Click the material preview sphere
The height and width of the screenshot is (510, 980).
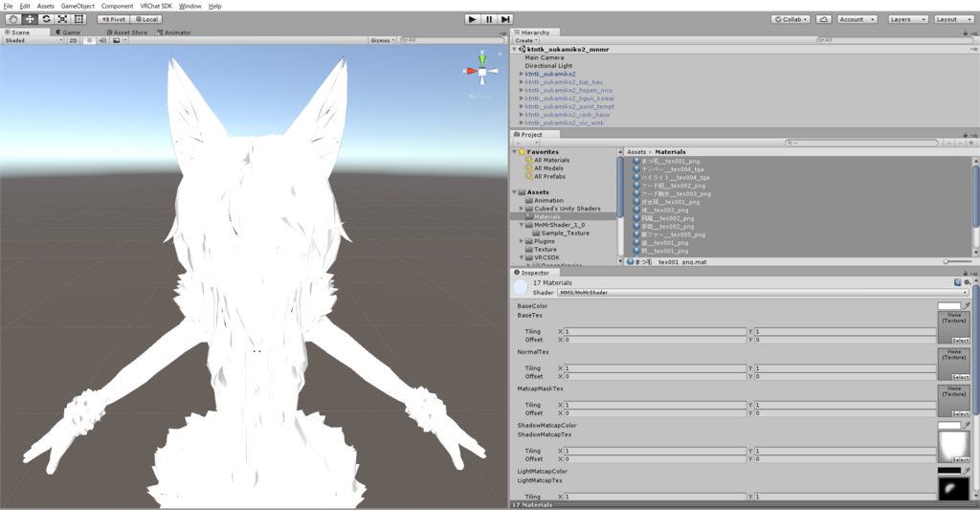521,287
